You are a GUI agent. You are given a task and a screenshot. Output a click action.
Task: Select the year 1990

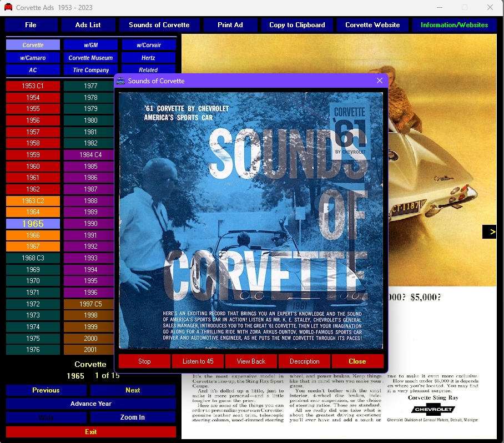pos(89,224)
